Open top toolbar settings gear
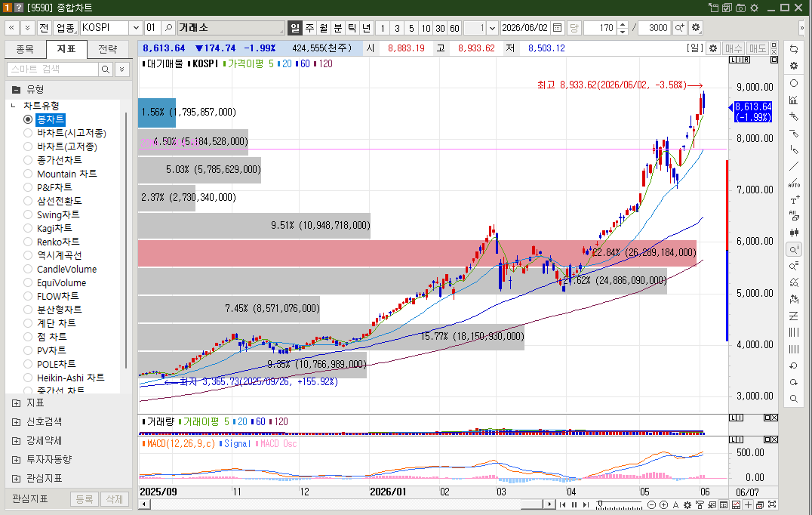The image size is (812, 515). 696,27
